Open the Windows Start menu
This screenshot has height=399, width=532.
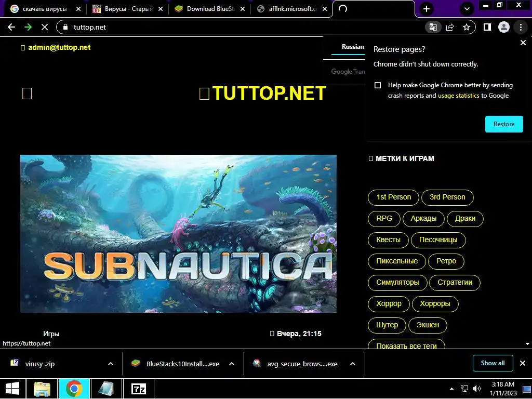[x=12, y=389]
